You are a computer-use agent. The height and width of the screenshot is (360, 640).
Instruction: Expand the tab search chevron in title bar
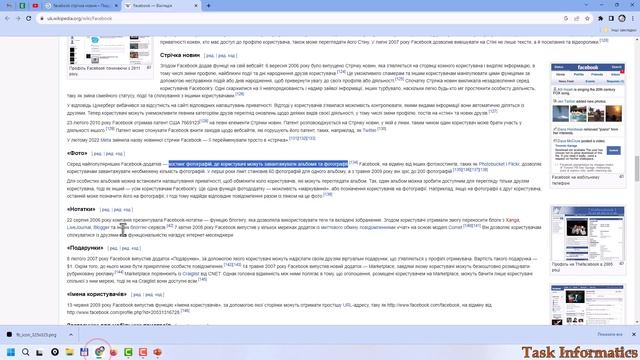click(x=587, y=5)
